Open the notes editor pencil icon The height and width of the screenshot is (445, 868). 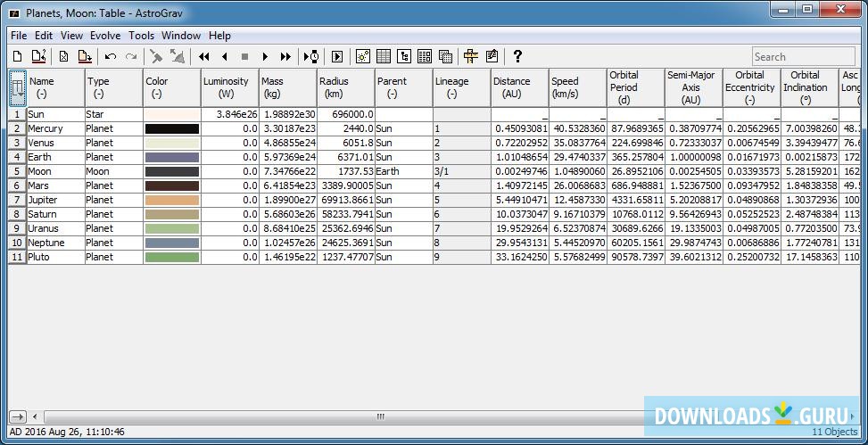[492, 56]
